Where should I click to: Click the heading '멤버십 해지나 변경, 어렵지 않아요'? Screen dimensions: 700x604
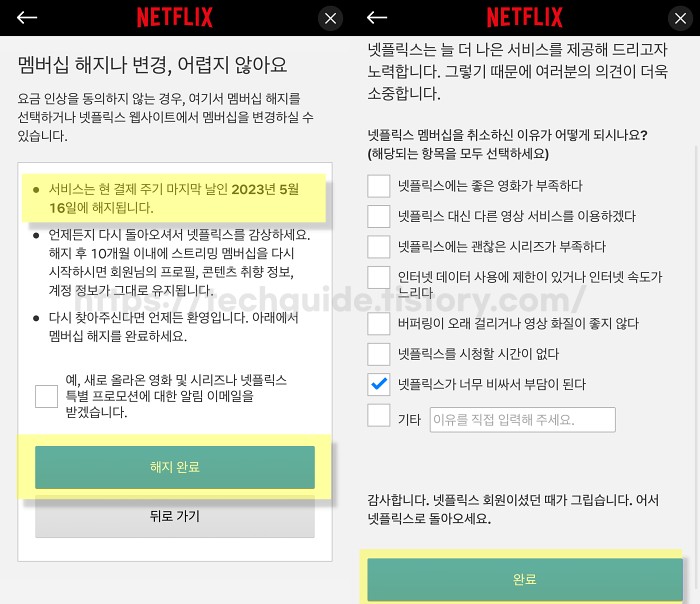click(152, 65)
